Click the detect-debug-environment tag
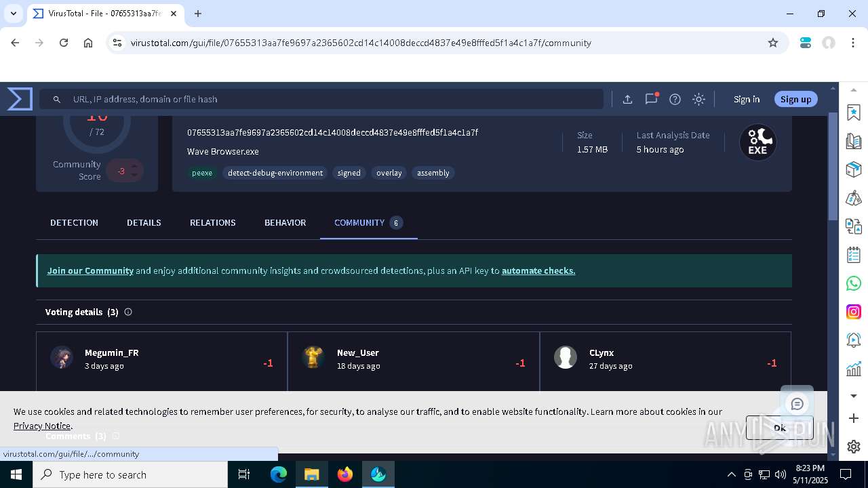 275,173
